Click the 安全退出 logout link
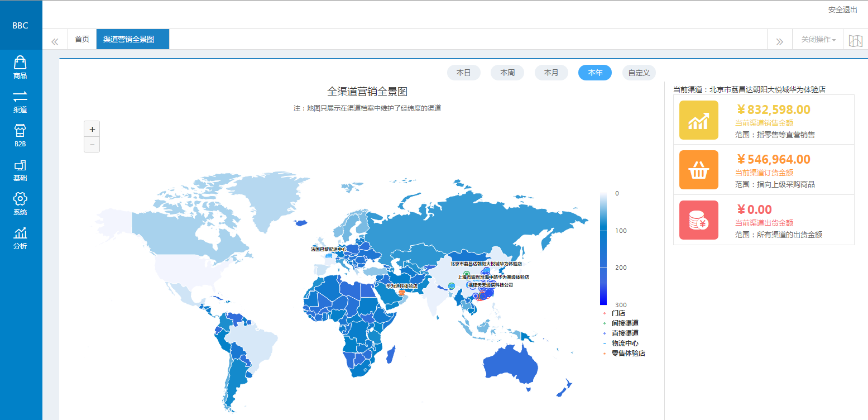Screen dimensions: 868x420 point(842,10)
